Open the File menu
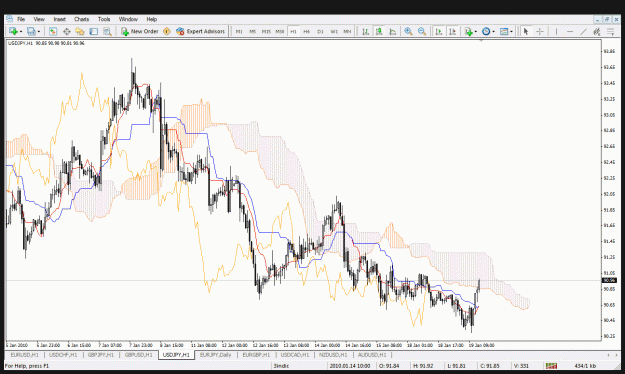This screenshot has height=374, width=625. pyautogui.click(x=21, y=19)
